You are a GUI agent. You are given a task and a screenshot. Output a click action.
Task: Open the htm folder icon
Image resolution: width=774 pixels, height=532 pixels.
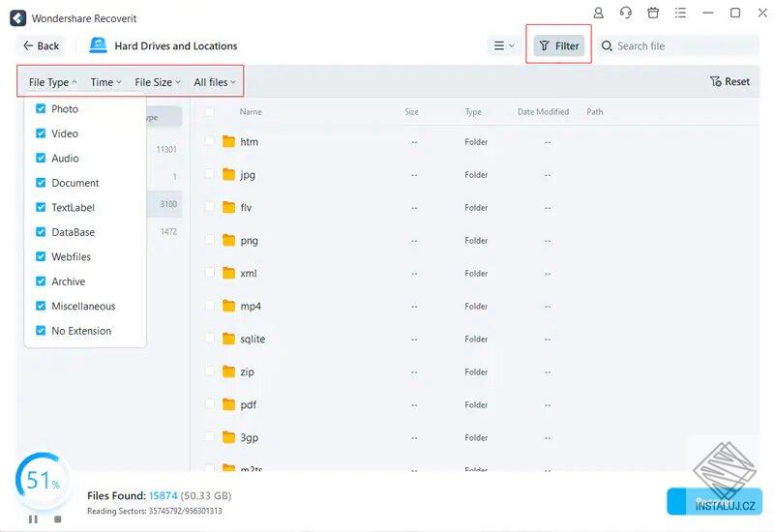(x=228, y=141)
